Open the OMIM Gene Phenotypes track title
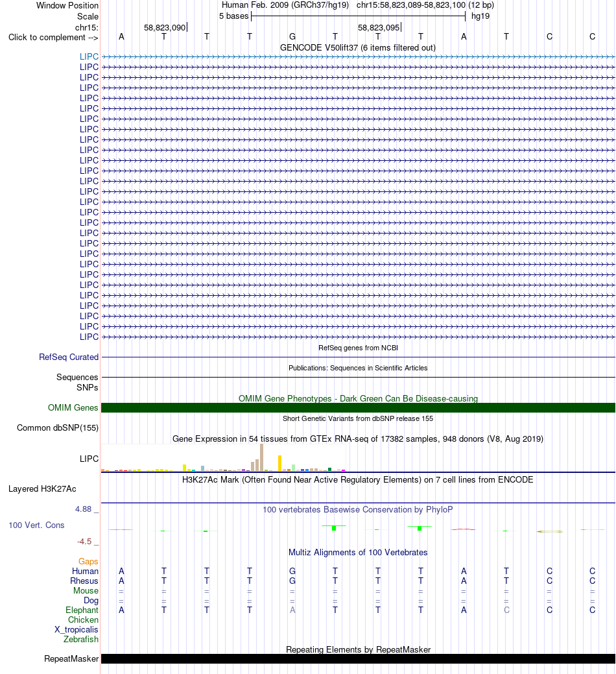The height and width of the screenshot is (674, 616). pyautogui.click(x=358, y=398)
